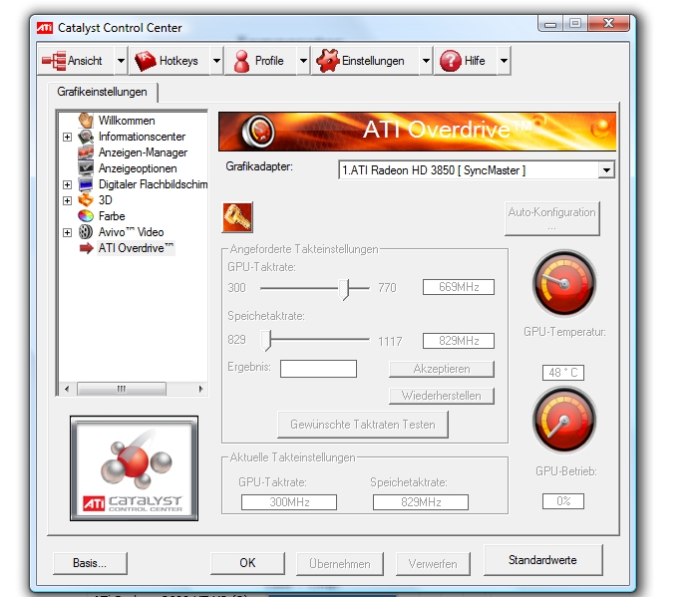Image resolution: width=700 pixels, height=597 pixels.
Task: Click the requested Speichertaktrate 829MHz field
Action: coord(459,341)
